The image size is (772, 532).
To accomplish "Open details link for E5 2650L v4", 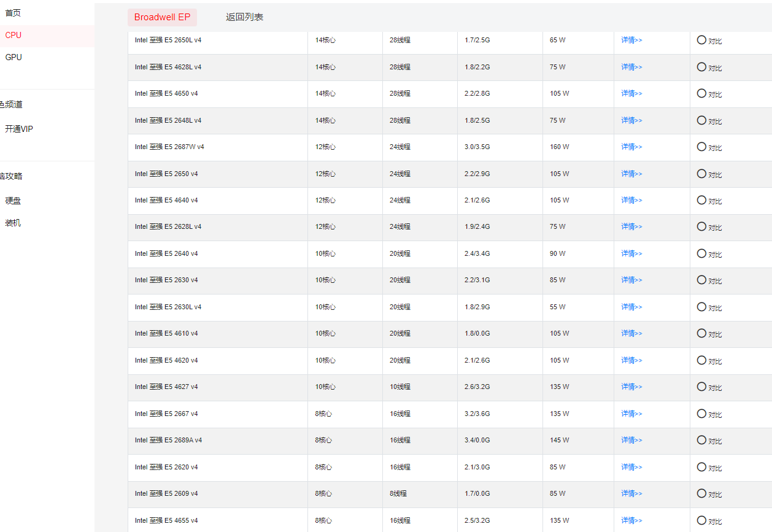I will [x=631, y=40].
